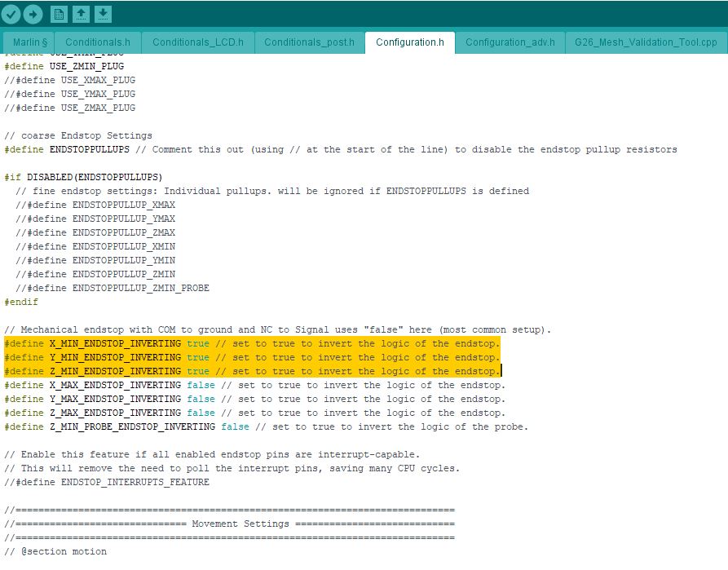The height and width of the screenshot is (570, 728).
Task: Go to the Conditionals_post.h tab
Action: click(309, 42)
